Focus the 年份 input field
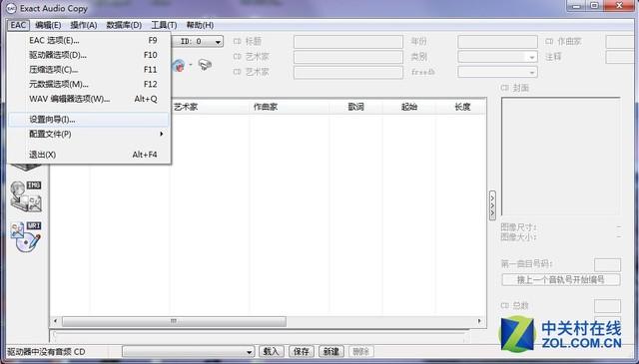This screenshot has width=639, height=364. click(x=497, y=42)
